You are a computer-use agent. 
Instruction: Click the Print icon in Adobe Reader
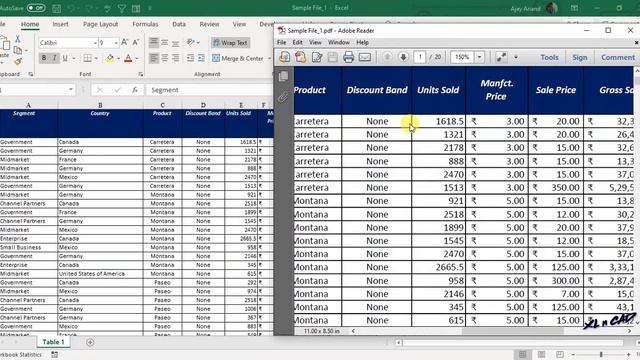pos(348,57)
